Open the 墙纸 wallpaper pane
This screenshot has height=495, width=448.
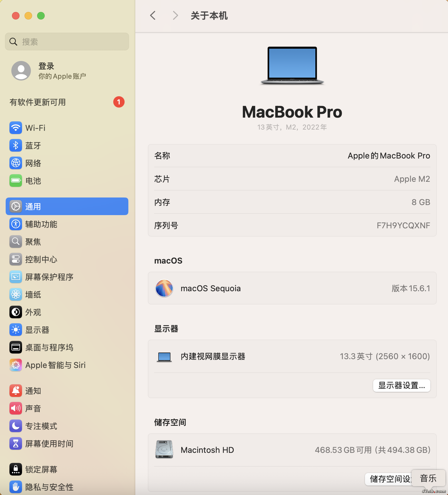point(67,294)
